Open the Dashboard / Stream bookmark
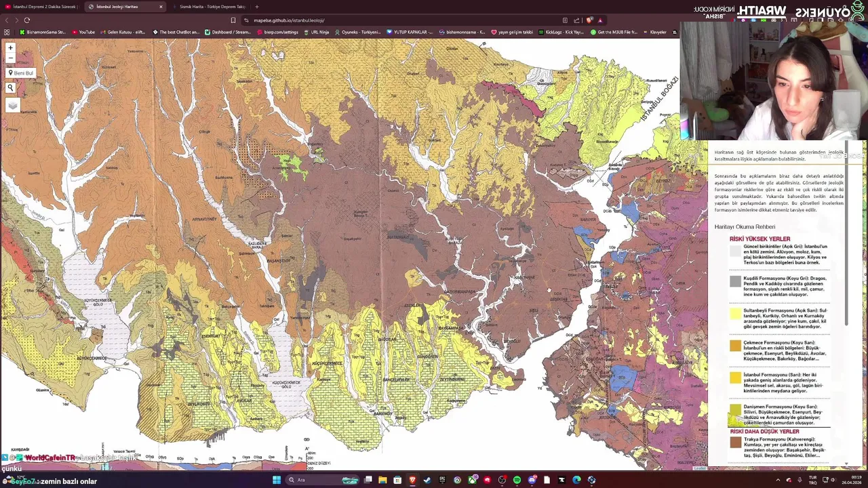This screenshot has height=488, width=868. pos(227,32)
